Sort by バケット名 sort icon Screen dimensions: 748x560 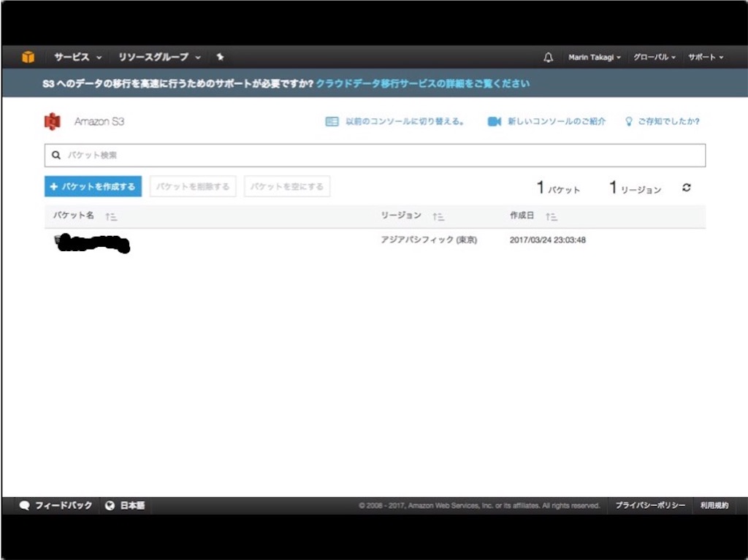click(x=111, y=217)
